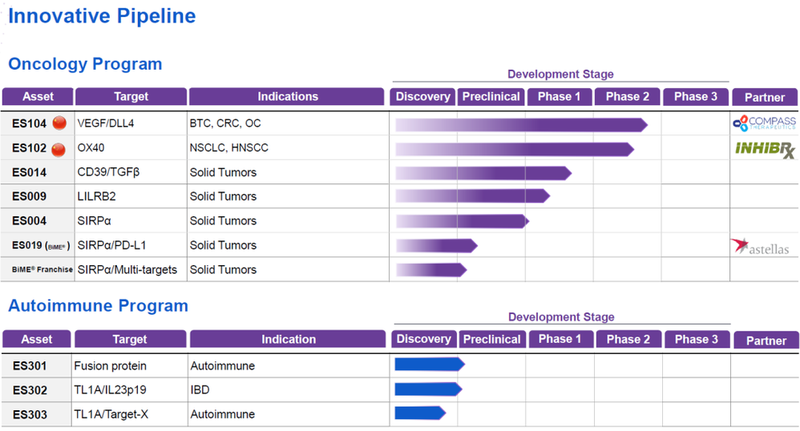Viewport: 800px width, 431px height.
Task: Select the BiME Franchise asset cell
Action: point(36,270)
